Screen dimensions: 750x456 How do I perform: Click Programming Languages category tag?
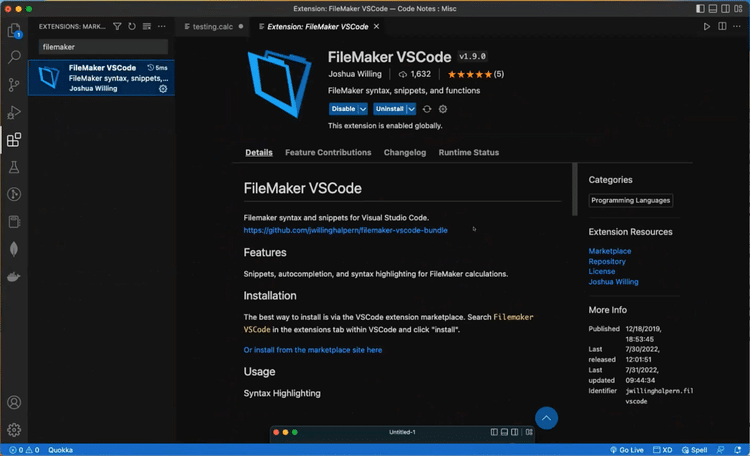click(630, 200)
